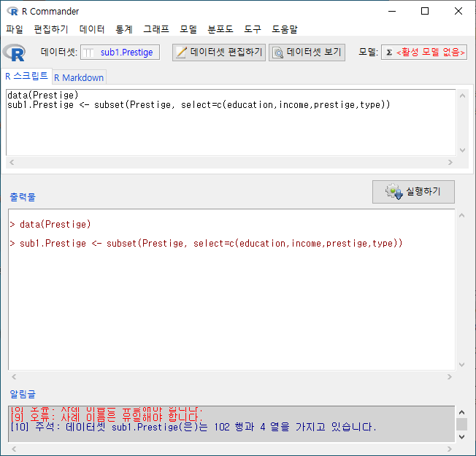Open the 모델 menu
Viewport: 476px width, 456px height.
point(188,29)
